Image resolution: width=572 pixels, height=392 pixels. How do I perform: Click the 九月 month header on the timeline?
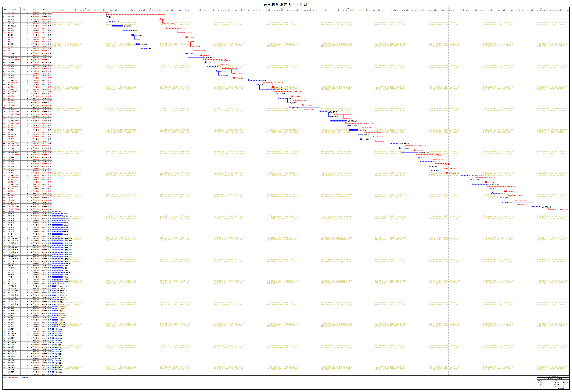[x=481, y=8]
